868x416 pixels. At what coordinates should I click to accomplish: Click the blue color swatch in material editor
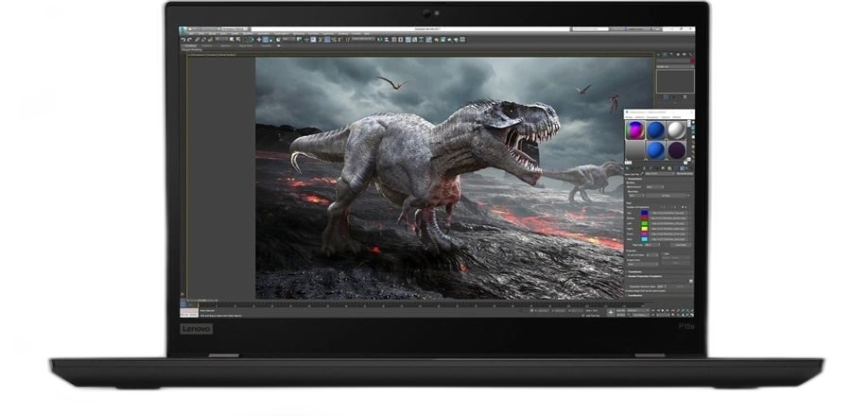[x=644, y=213]
